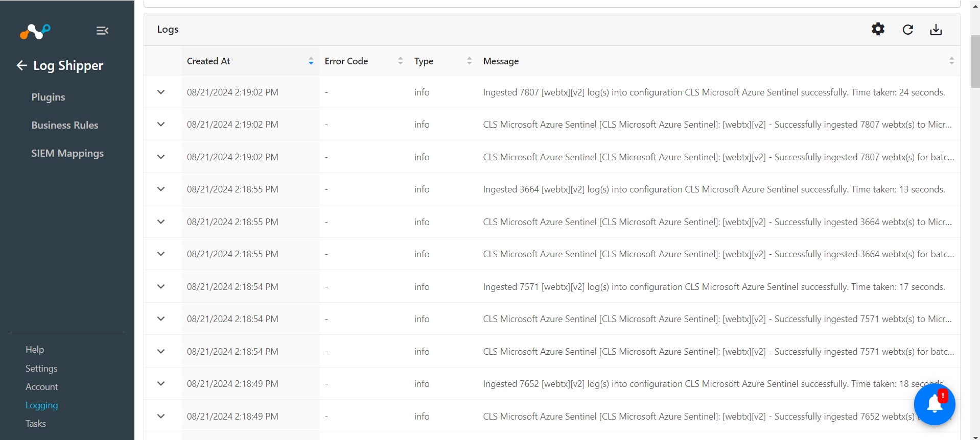The height and width of the screenshot is (440, 980).
Task: Select message 'Successfully ingested 7807 webtx(s) to Micr...'
Action: 717,125
